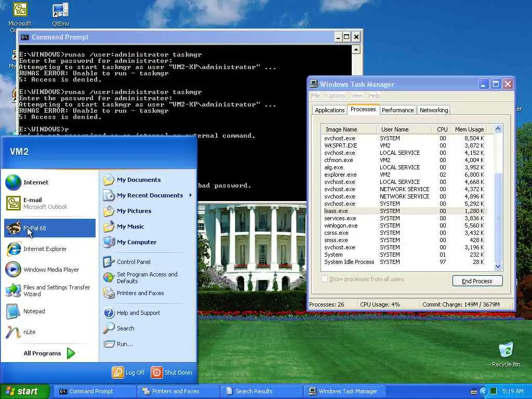Click Command Prompt scroll up arrow
The height and width of the screenshot is (399, 532).
click(356, 50)
